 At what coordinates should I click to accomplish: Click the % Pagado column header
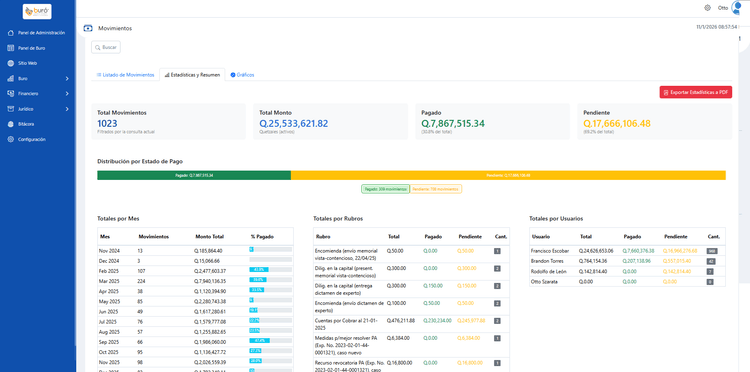(261, 237)
